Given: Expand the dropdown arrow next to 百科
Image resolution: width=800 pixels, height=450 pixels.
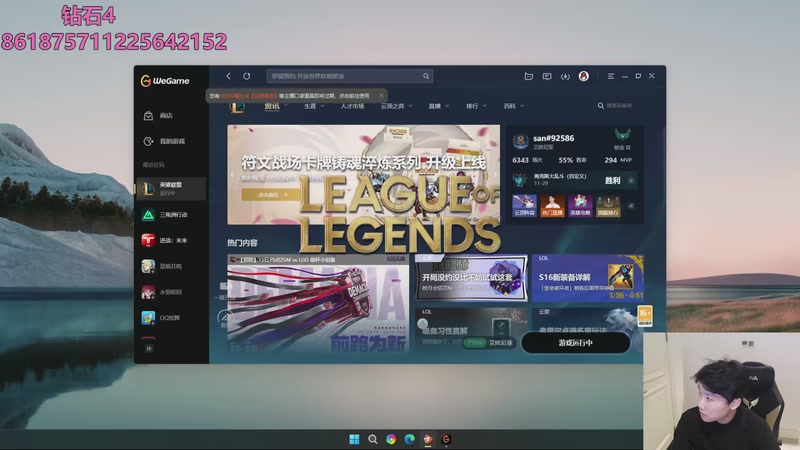Looking at the screenshot, I should (521, 106).
